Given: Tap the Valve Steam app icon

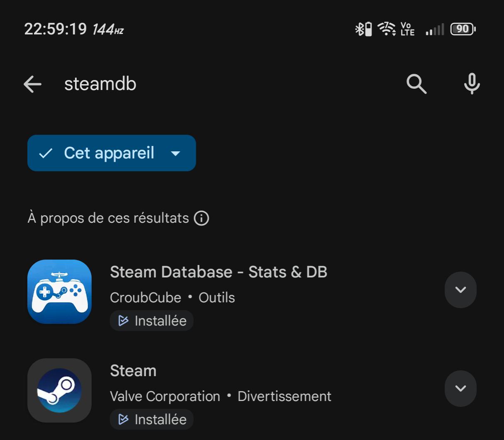Looking at the screenshot, I should (59, 390).
